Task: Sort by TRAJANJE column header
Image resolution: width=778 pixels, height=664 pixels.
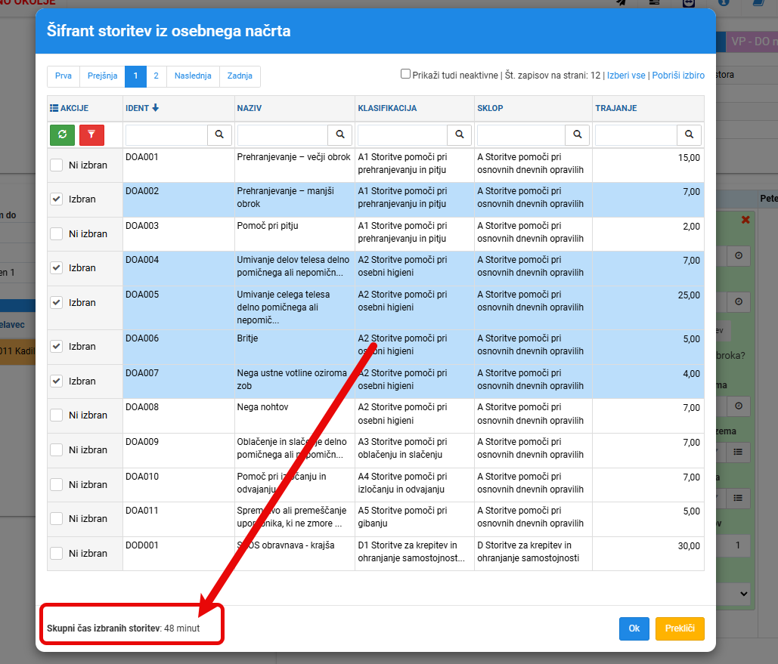Action: 616,108
